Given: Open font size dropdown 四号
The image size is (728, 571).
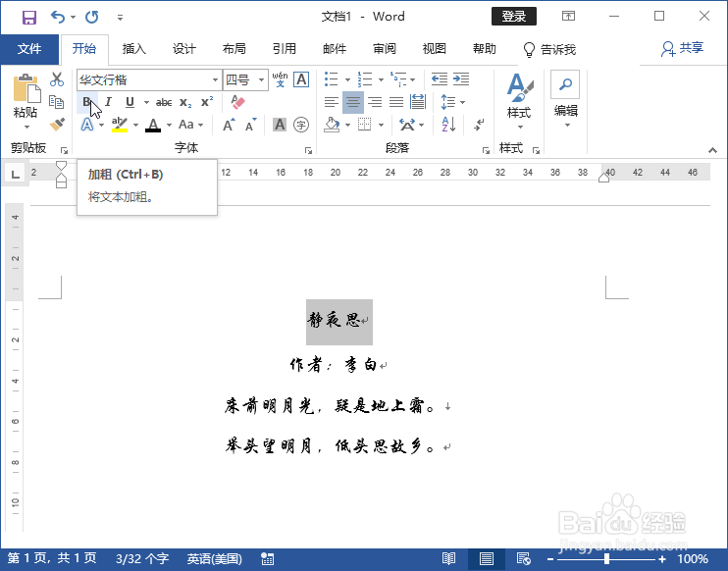Looking at the screenshot, I should (x=261, y=79).
